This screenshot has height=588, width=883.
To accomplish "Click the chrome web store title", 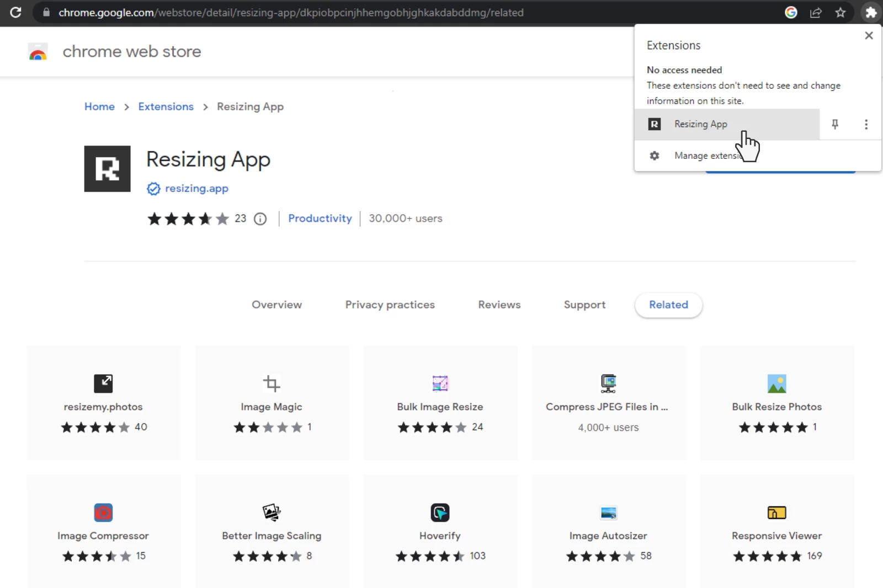I will [x=132, y=51].
